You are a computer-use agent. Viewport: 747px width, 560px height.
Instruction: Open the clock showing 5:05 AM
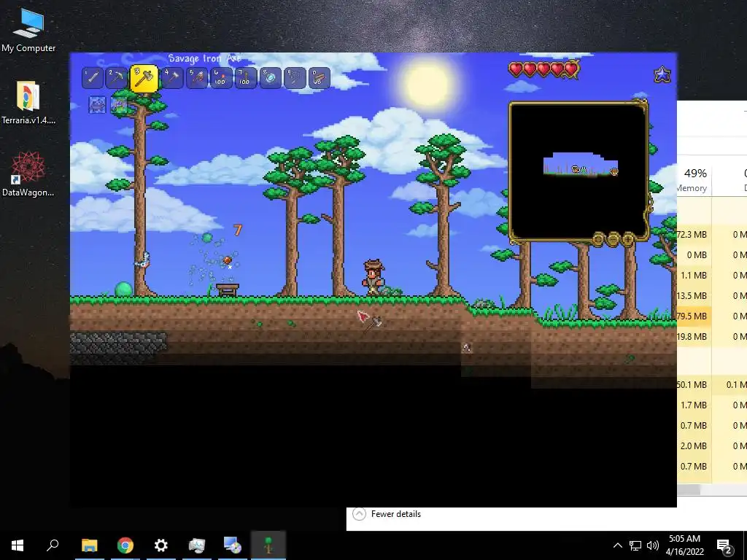(684, 545)
